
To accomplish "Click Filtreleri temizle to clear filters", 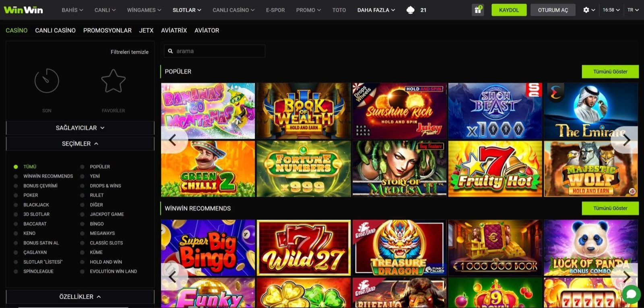I will pyautogui.click(x=130, y=52).
